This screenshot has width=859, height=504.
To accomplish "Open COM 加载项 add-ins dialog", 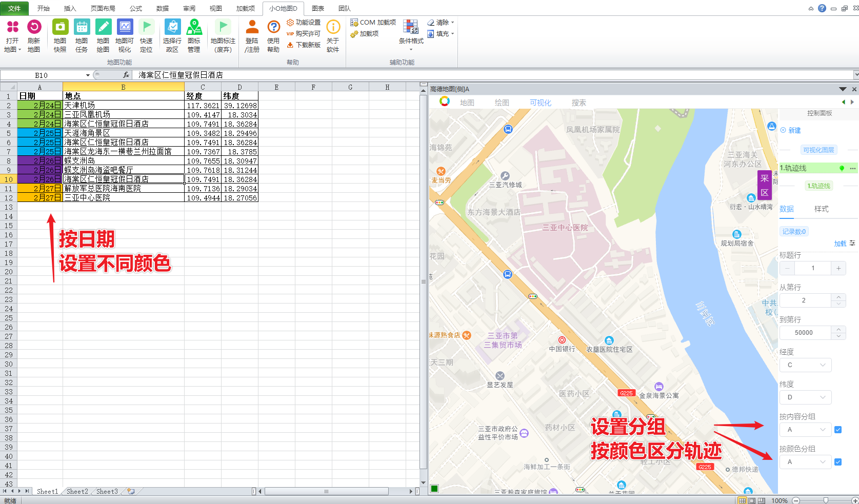I will [373, 23].
